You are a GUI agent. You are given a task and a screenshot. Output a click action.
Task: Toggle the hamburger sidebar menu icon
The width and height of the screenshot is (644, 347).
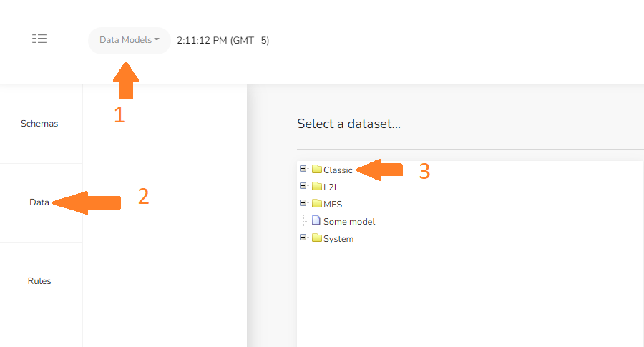(39, 39)
